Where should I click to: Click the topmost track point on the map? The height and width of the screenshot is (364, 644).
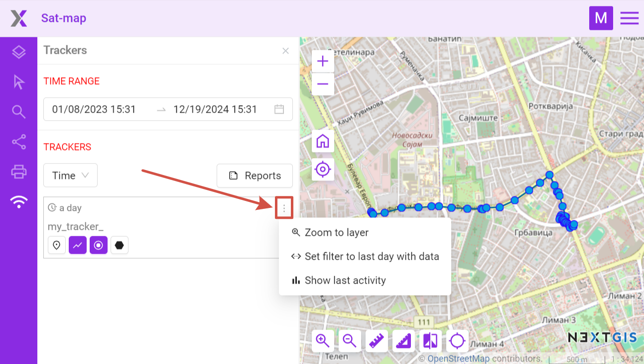click(549, 175)
